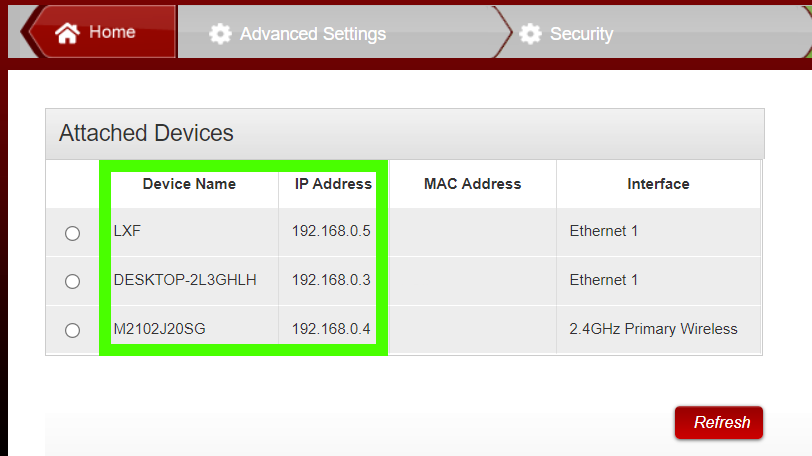Select the DESKTOP-2L3GHLH radio button

point(72,282)
